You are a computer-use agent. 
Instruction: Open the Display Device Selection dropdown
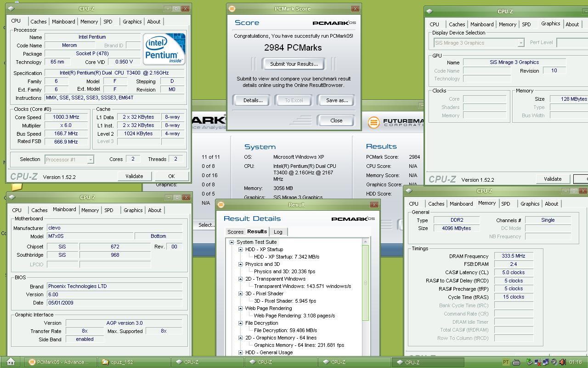[520, 43]
